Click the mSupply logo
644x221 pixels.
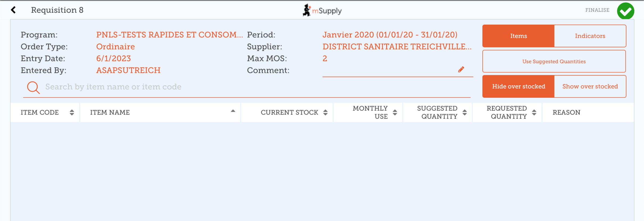click(x=322, y=10)
